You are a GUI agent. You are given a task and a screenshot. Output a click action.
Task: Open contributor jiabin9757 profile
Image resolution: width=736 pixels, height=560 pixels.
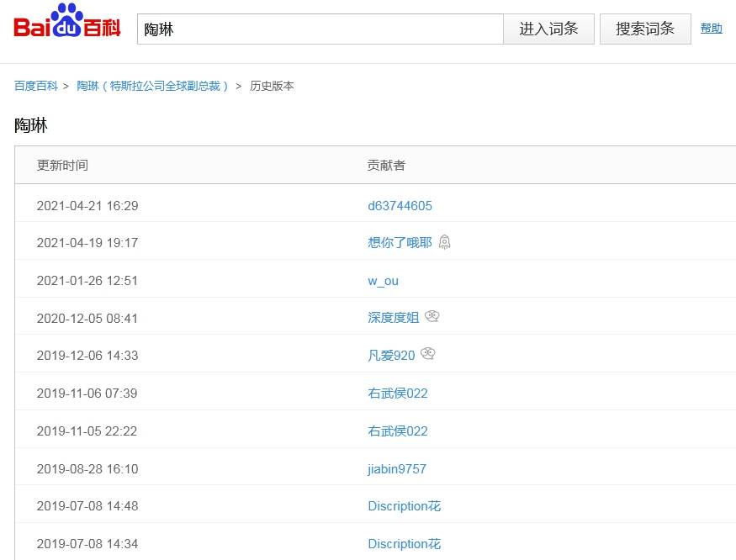[x=396, y=468]
